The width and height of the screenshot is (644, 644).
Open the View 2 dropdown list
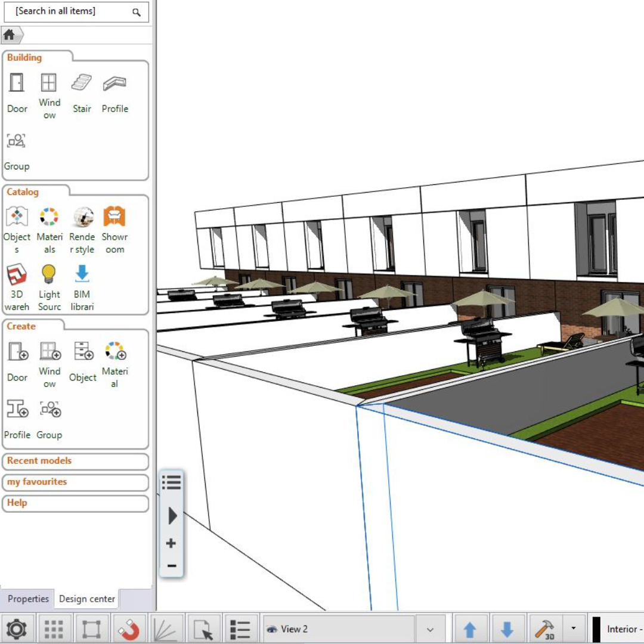click(430, 629)
